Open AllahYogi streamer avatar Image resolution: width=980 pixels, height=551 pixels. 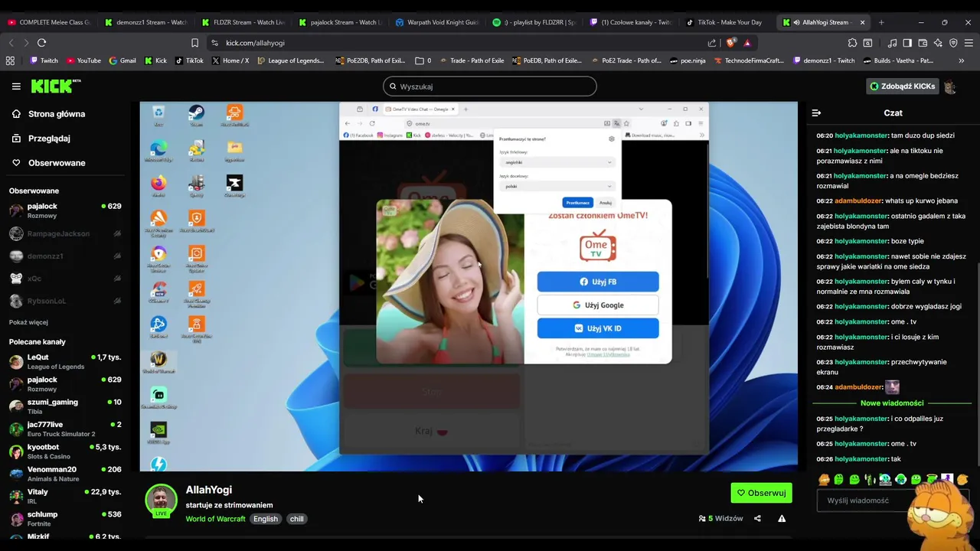(161, 500)
